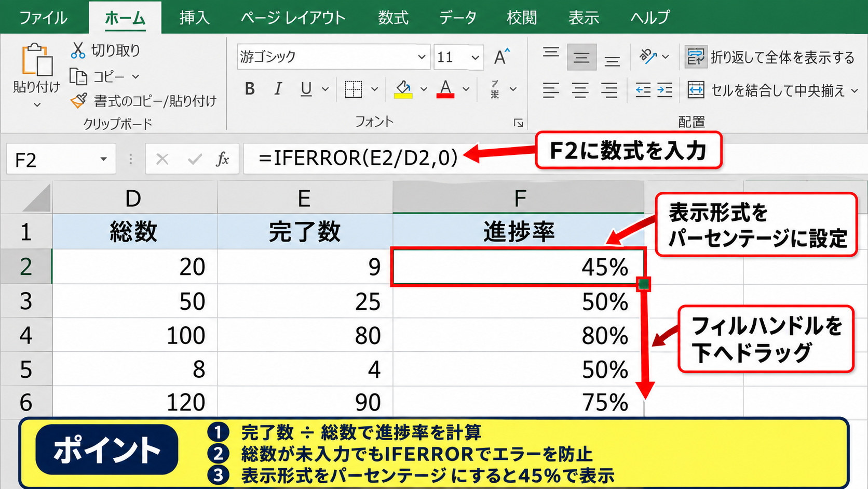This screenshot has width=868, height=489.
Task: Click the borders grid icon
Action: [x=354, y=89]
